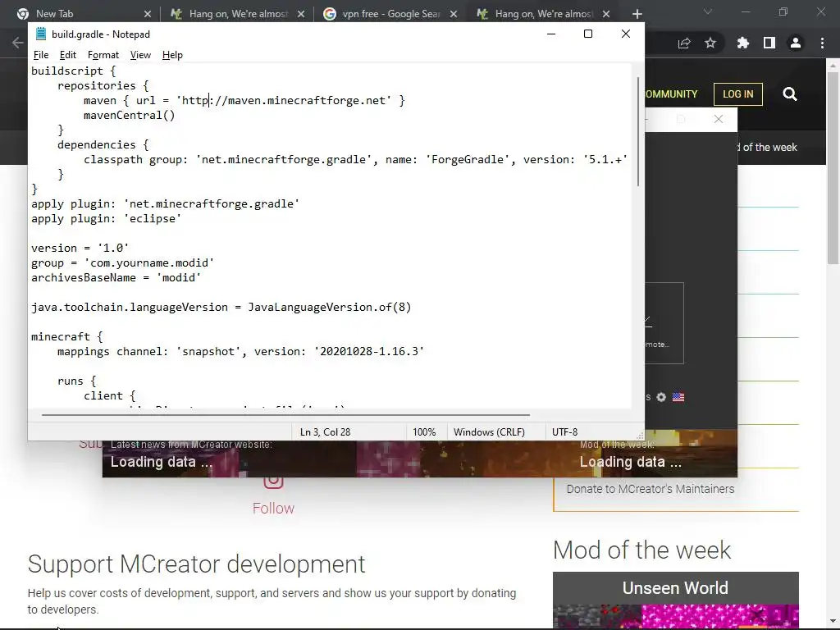
Task: Click the Follow link
Action: point(273,508)
